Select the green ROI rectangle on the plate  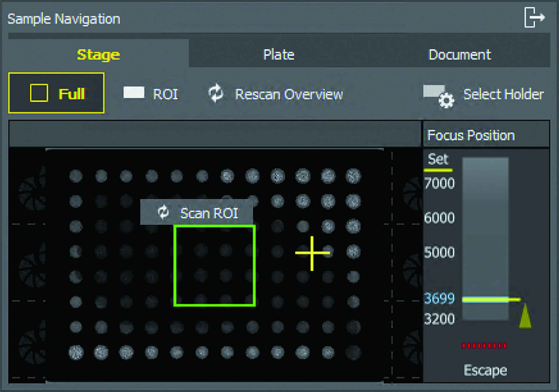pos(215,265)
